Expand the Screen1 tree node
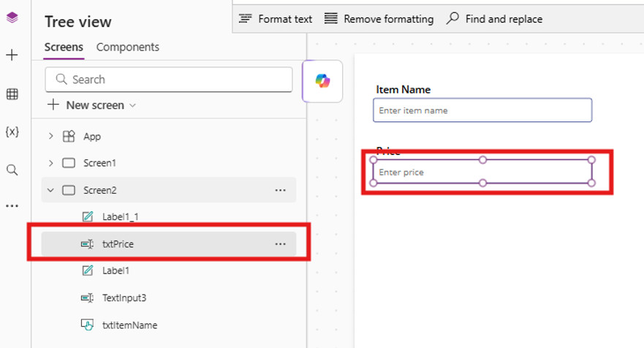The width and height of the screenshot is (644, 348). (50, 163)
